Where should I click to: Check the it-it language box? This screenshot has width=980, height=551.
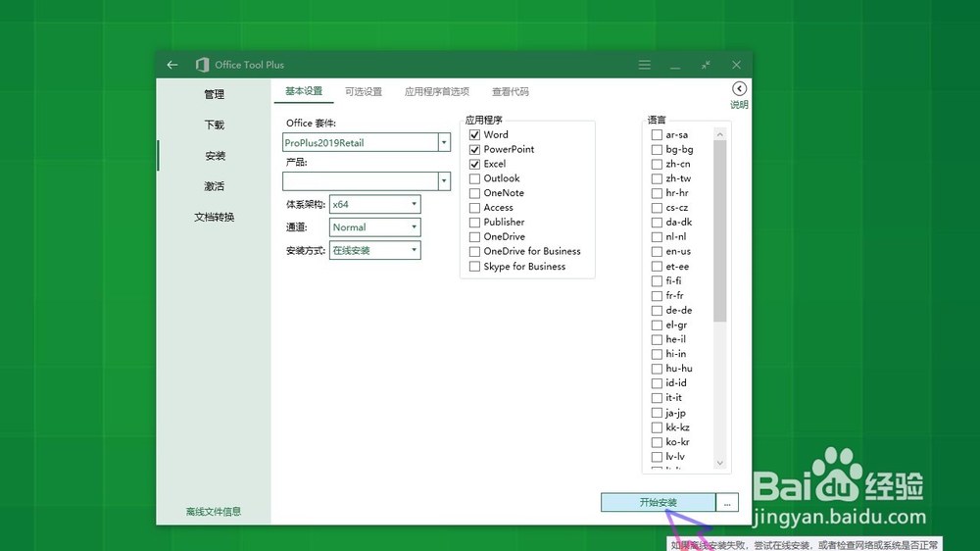point(657,398)
